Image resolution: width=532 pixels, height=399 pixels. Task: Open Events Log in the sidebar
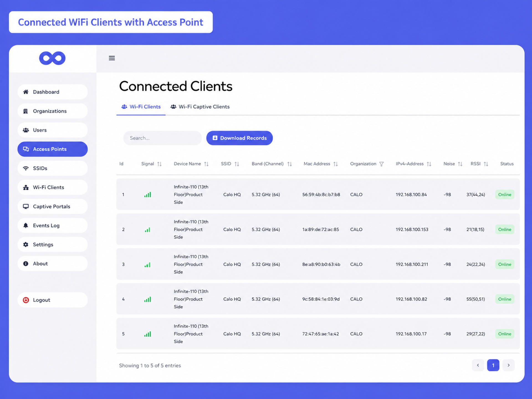tap(53, 226)
